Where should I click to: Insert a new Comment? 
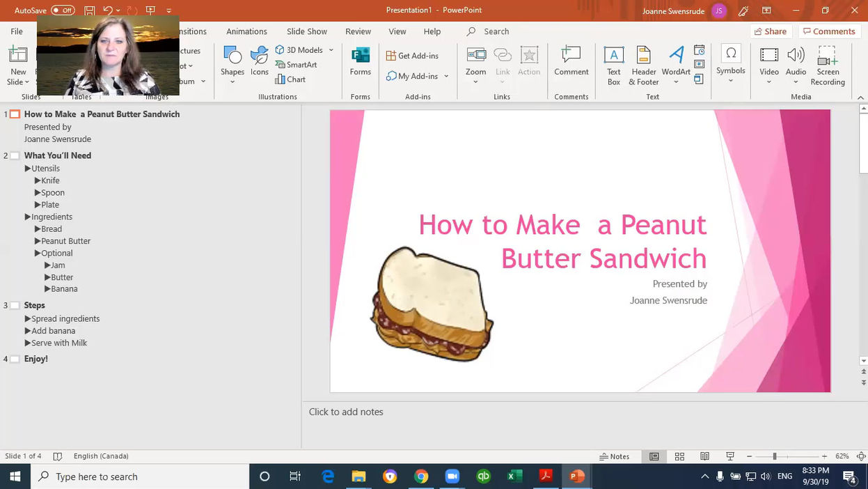571,61
